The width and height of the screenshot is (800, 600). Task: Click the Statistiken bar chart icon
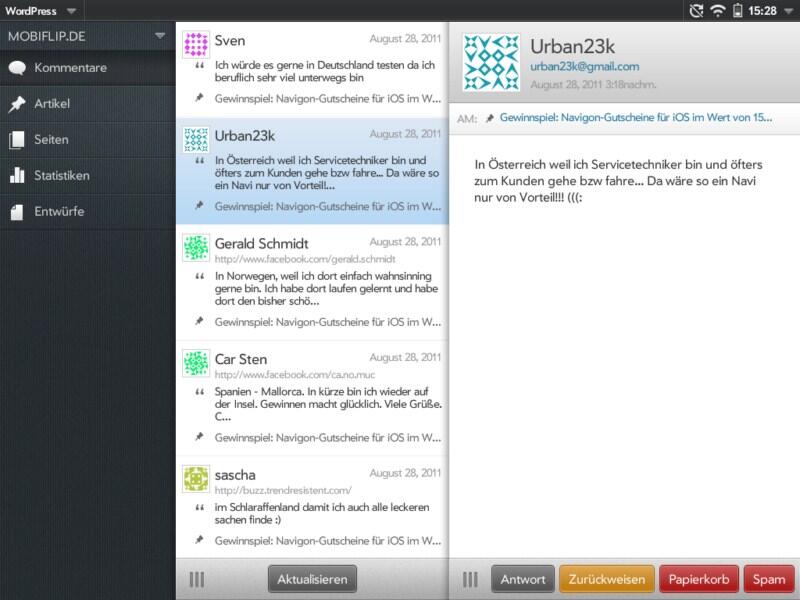click(x=17, y=175)
